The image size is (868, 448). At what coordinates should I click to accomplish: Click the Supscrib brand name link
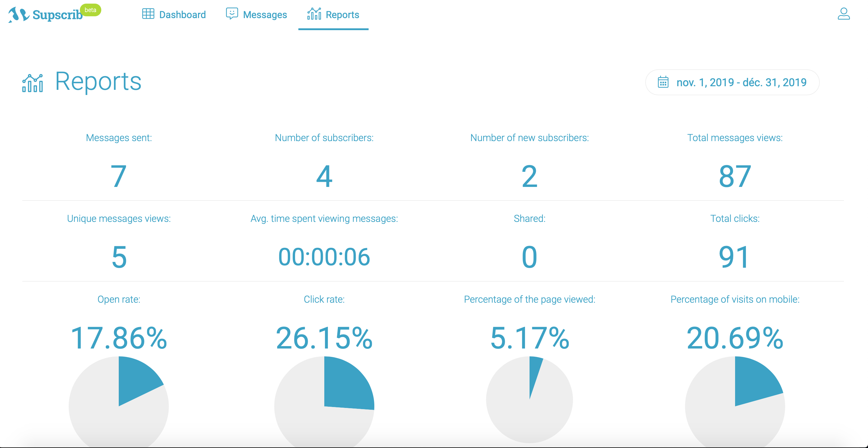57,15
